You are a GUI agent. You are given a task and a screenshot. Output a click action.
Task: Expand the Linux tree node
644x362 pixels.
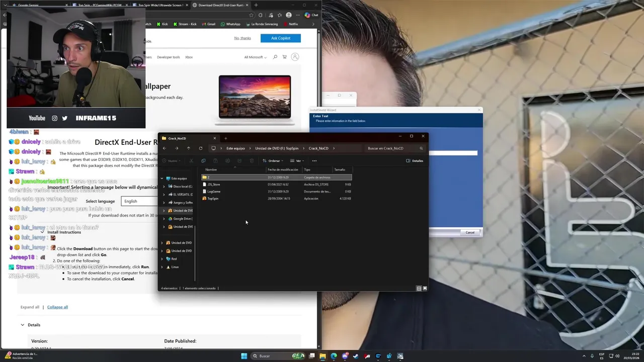162,267
